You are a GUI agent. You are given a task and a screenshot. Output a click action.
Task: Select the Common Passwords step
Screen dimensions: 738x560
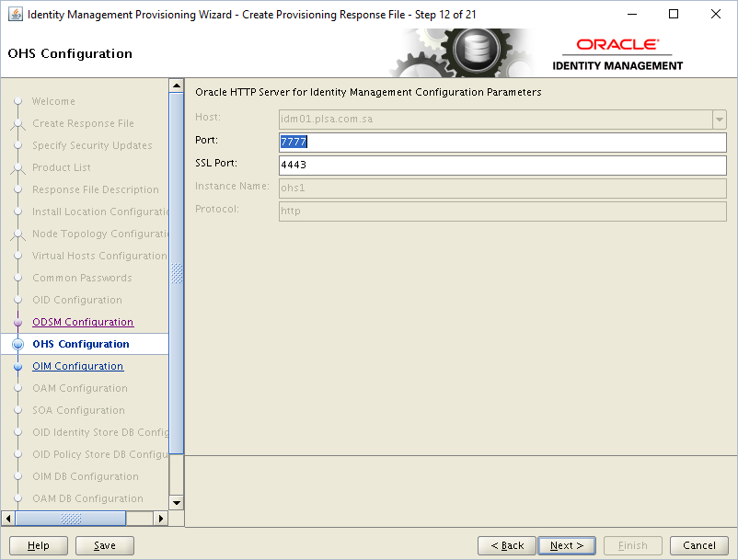tap(81, 278)
